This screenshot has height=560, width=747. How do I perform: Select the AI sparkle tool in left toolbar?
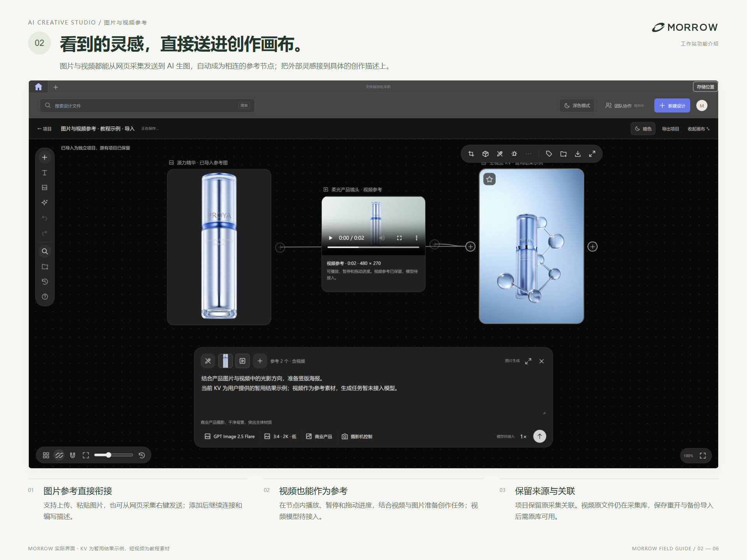click(45, 202)
